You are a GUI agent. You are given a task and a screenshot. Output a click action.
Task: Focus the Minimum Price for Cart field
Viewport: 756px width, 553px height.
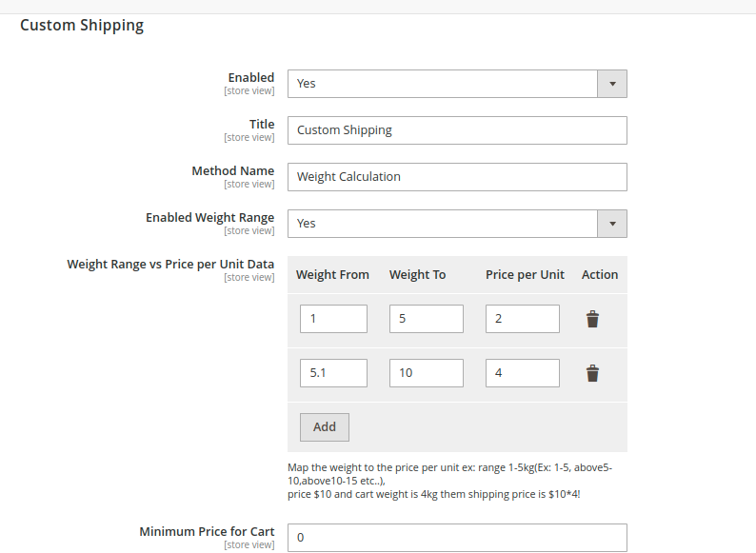[457, 538]
